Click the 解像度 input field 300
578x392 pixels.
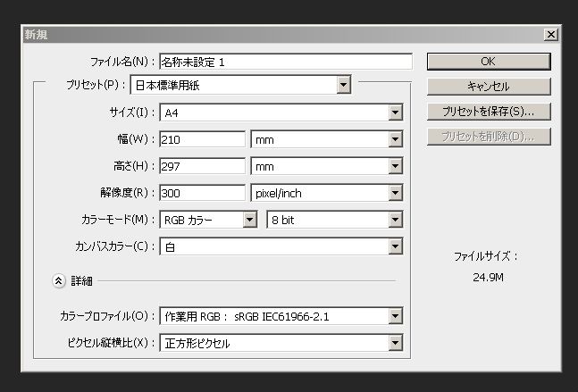click(x=203, y=193)
